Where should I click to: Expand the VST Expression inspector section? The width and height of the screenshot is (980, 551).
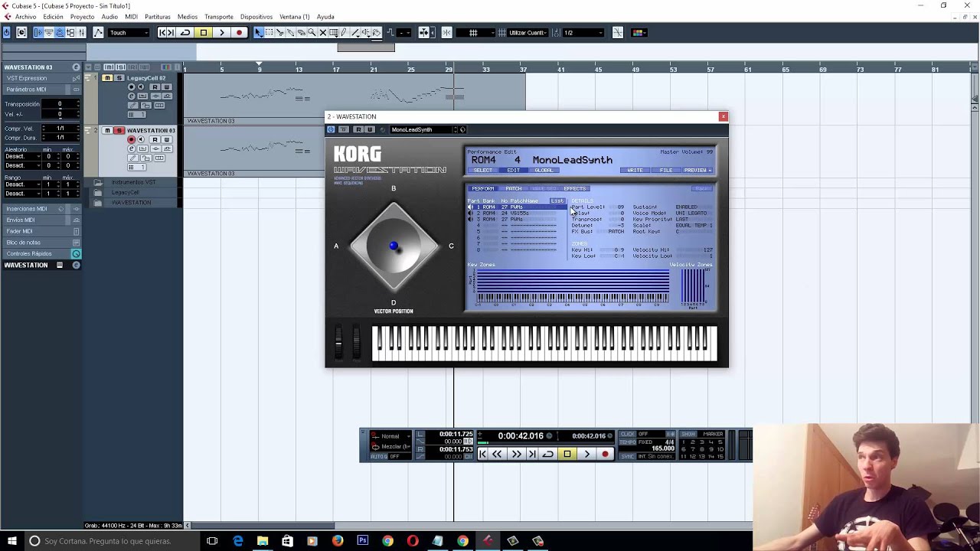42,78
